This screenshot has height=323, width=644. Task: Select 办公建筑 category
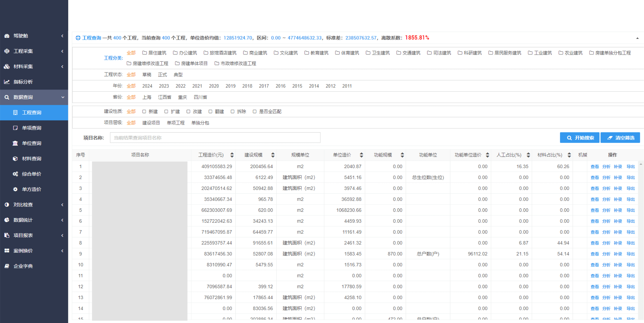click(x=185, y=53)
